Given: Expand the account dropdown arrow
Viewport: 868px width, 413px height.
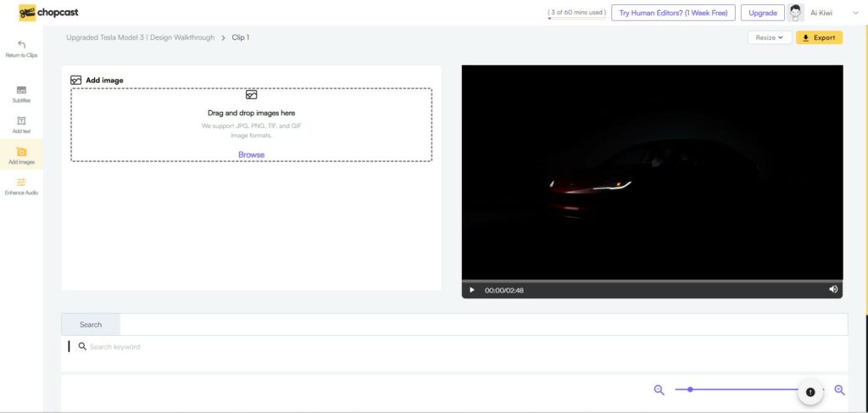Looking at the screenshot, I should tap(857, 13).
